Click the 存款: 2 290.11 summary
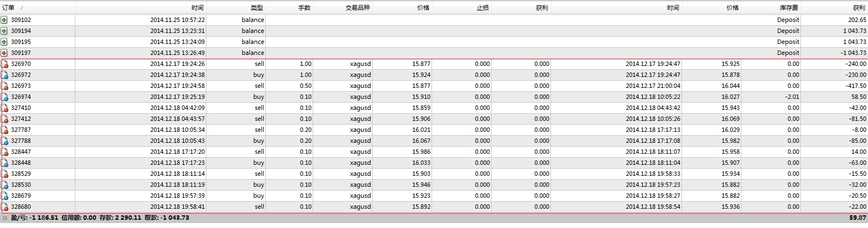The image size is (868, 228). pos(121,218)
